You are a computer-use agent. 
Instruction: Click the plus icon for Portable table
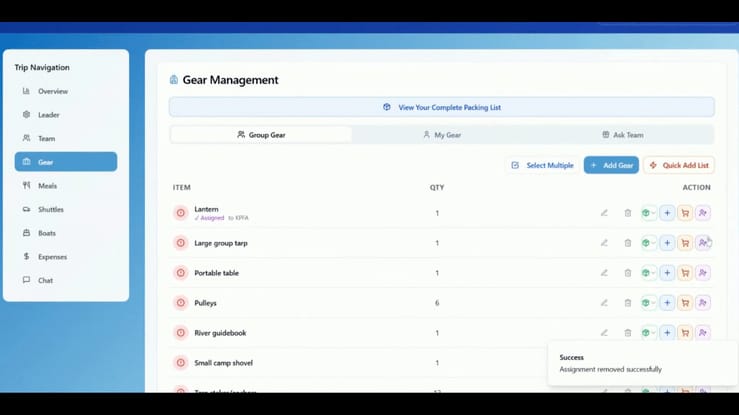click(667, 273)
